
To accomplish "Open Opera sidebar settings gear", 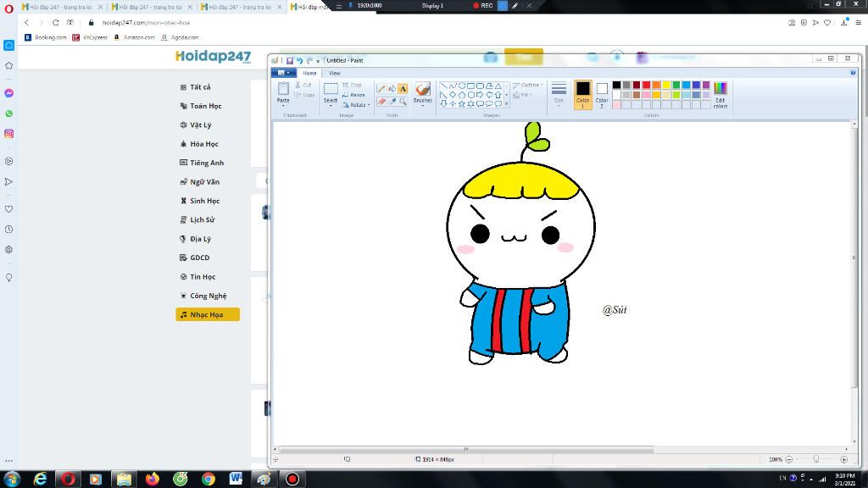I will [8, 250].
